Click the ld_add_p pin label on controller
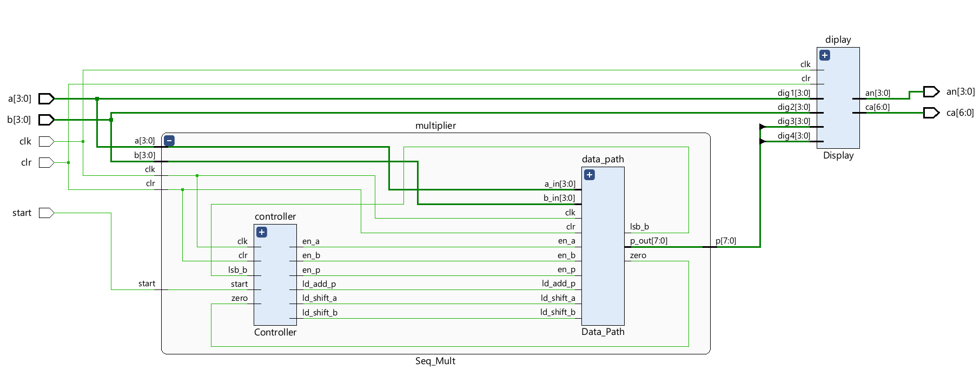Image resolution: width=980 pixels, height=382 pixels. click(319, 284)
